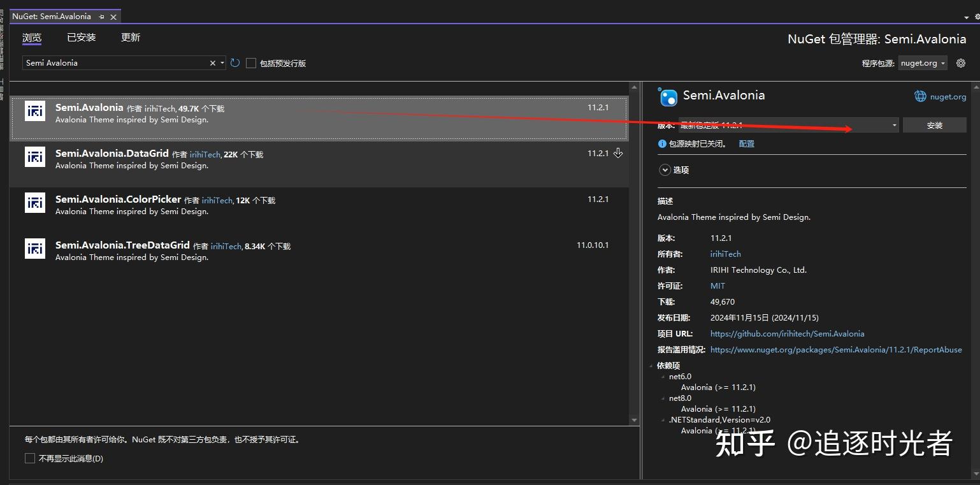Install Semi.Avalonia.DataGrid using the download arrow icon
This screenshot has width=980, height=485.
pyautogui.click(x=617, y=153)
